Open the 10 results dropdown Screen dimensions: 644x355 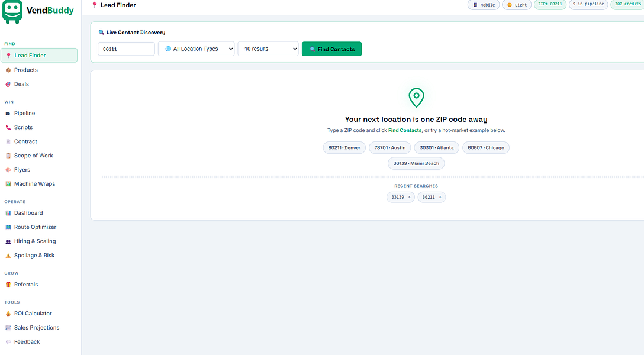coord(268,49)
